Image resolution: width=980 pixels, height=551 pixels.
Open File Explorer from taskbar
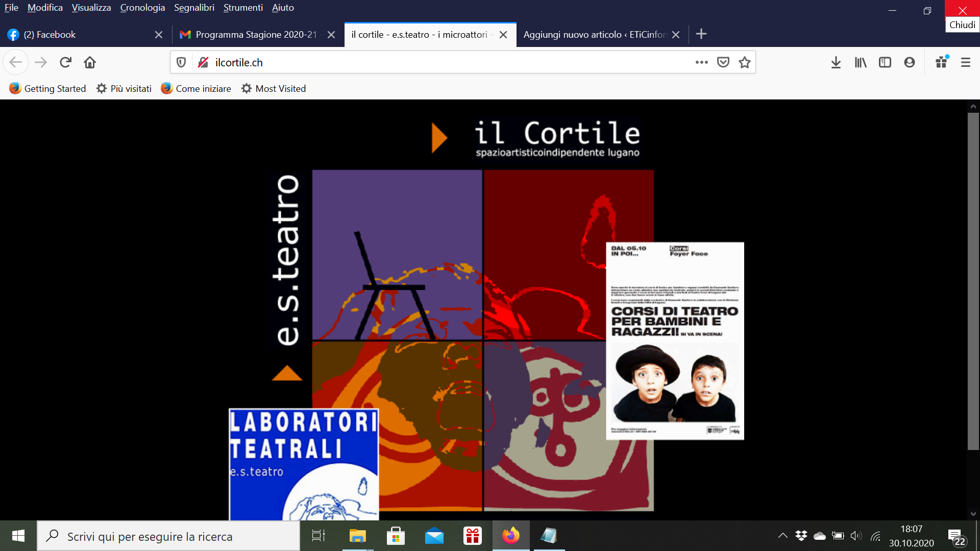[357, 536]
